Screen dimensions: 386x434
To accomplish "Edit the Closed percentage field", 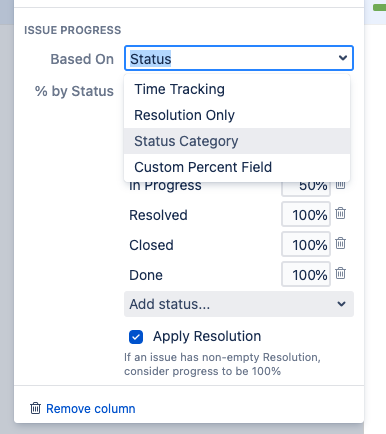I will [x=306, y=244].
